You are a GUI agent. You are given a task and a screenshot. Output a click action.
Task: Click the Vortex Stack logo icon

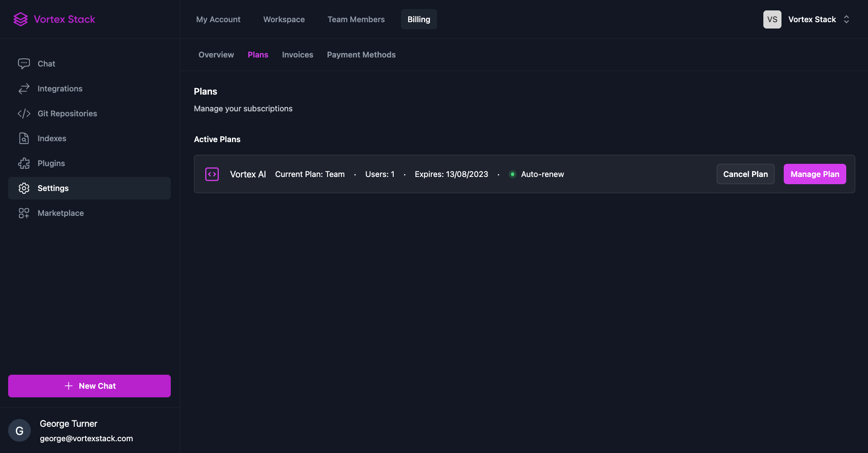tap(21, 19)
